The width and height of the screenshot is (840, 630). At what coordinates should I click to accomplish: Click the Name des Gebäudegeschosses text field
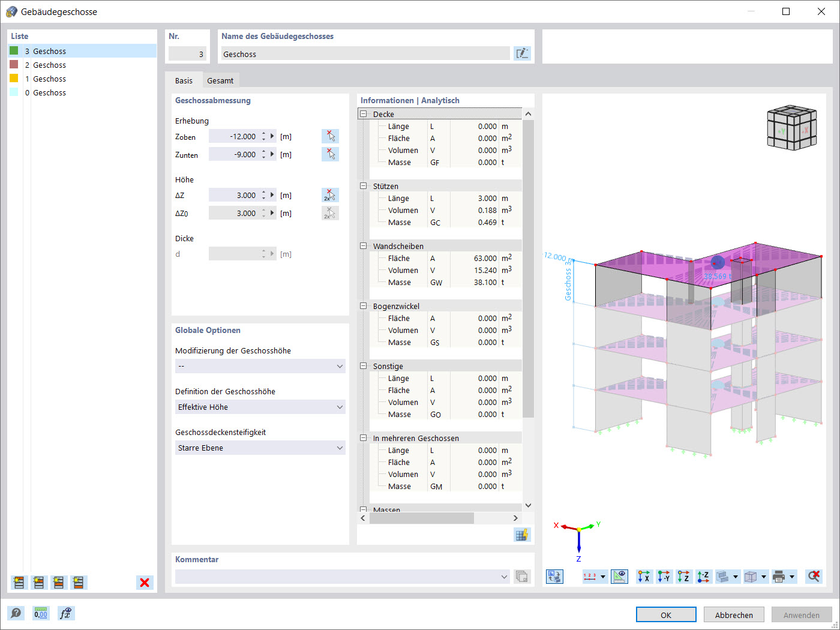click(365, 53)
